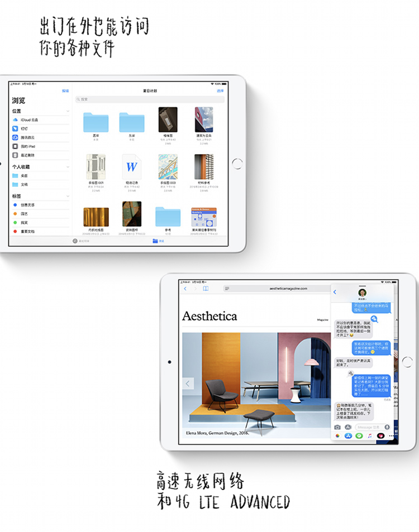
Task: Switch to the Browse tab at bottom
Action: point(158,241)
